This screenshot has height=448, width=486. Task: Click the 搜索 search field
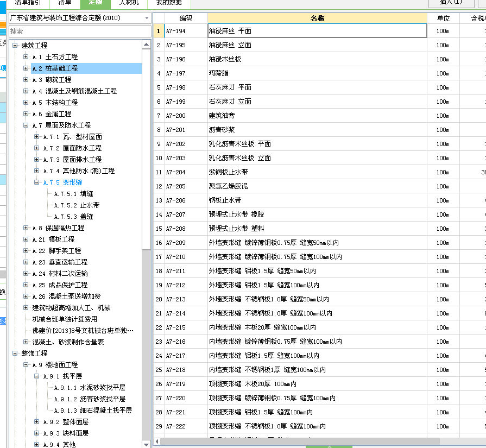[x=80, y=31]
